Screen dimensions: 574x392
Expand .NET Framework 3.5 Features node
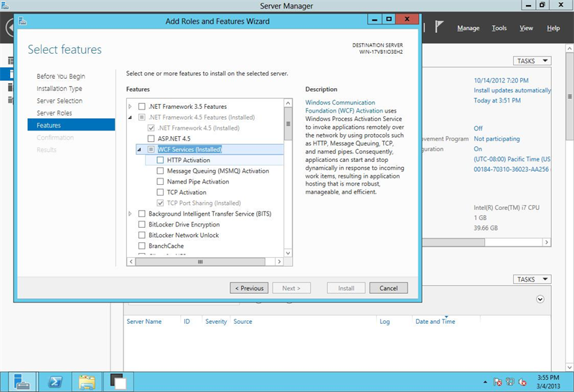point(130,106)
